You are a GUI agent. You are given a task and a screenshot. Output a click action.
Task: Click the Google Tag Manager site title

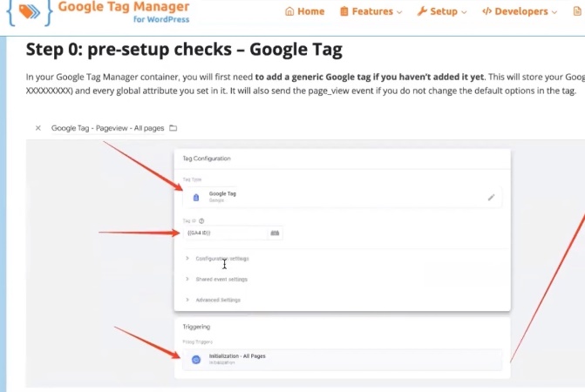pyautogui.click(x=124, y=6)
